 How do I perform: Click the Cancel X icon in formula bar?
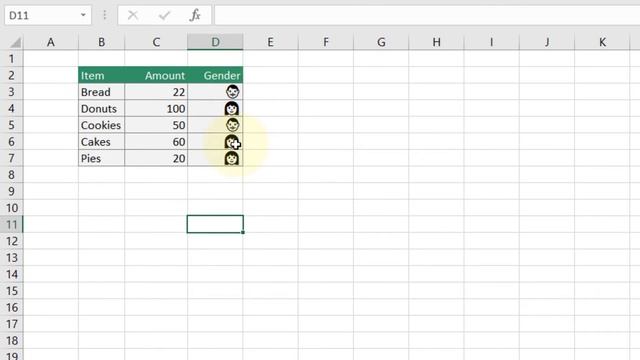click(x=133, y=16)
